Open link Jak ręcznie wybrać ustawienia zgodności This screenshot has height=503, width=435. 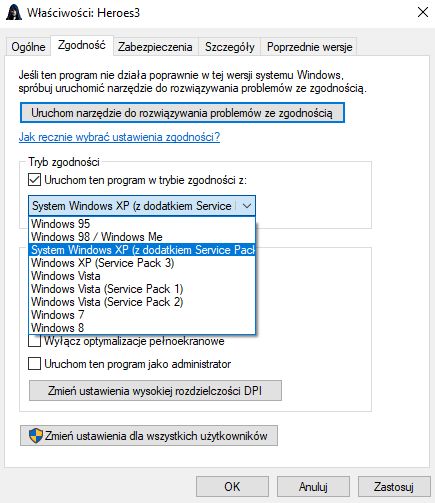(x=119, y=137)
